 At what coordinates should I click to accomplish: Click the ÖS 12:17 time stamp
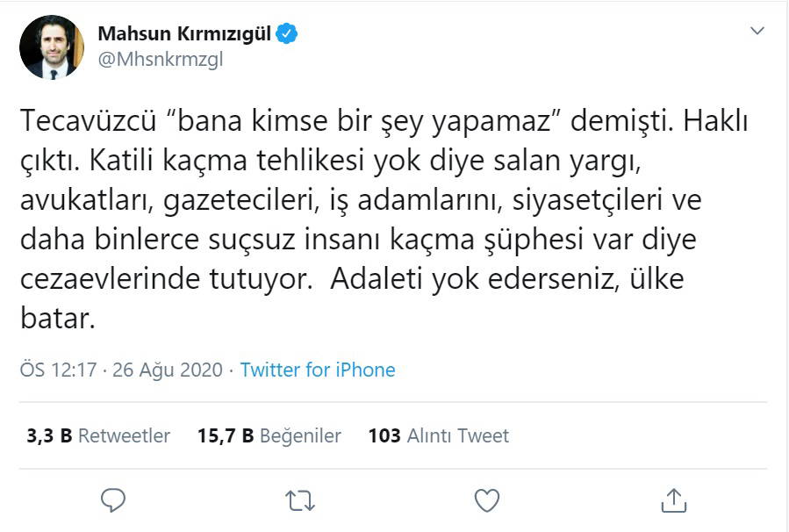pyautogui.click(x=57, y=370)
